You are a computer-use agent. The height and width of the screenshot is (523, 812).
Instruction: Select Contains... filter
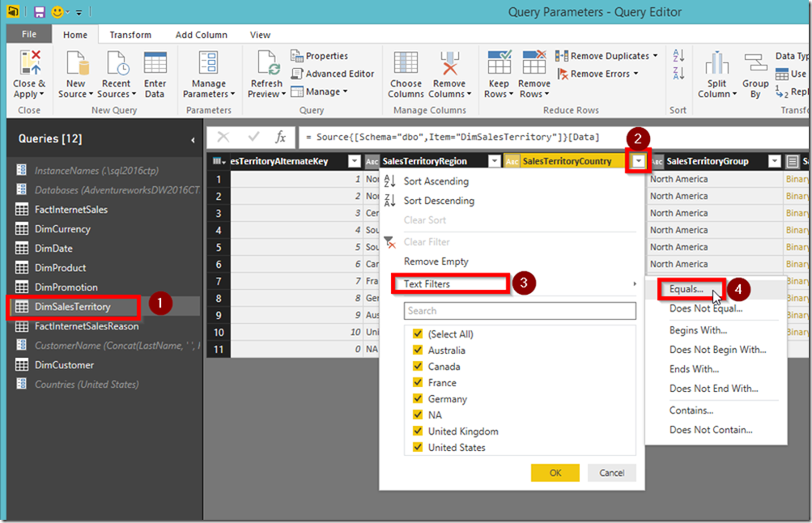pyautogui.click(x=691, y=410)
